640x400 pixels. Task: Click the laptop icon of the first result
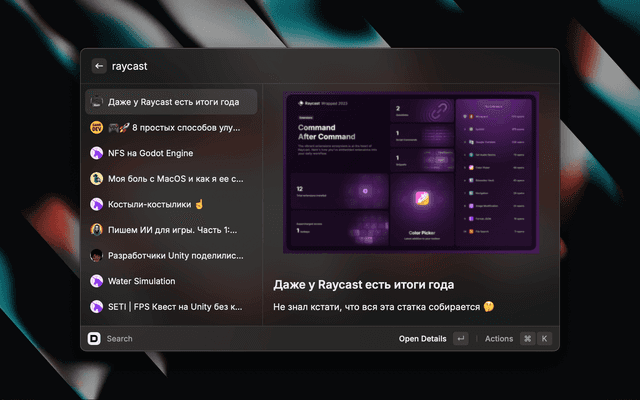click(x=96, y=102)
